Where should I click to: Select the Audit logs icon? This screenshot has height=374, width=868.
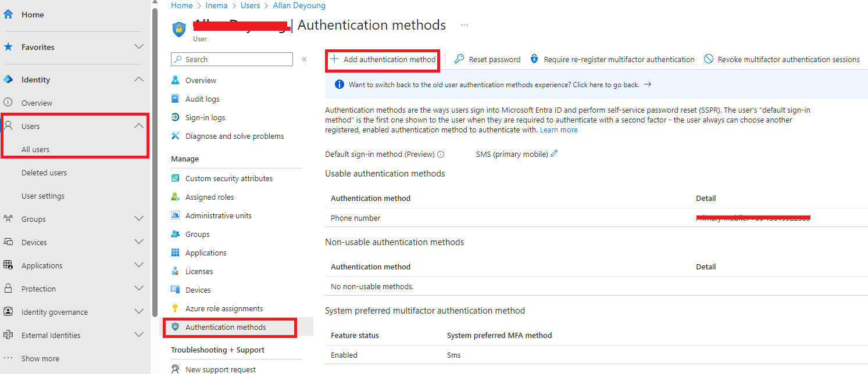tap(176, 98)
